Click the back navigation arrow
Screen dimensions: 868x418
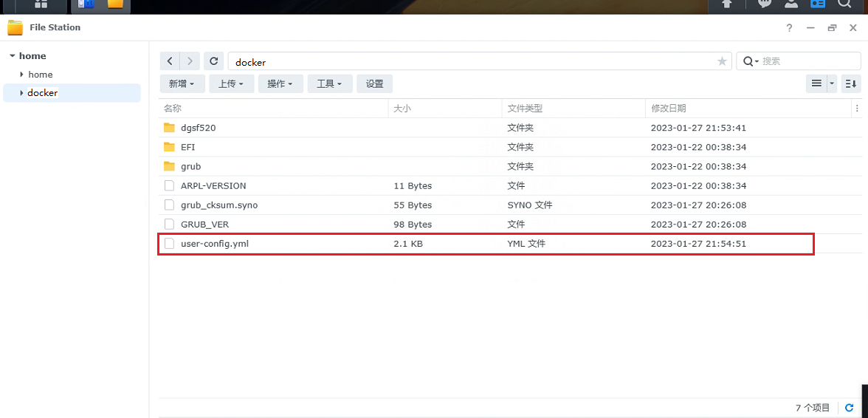click(170, 61)
